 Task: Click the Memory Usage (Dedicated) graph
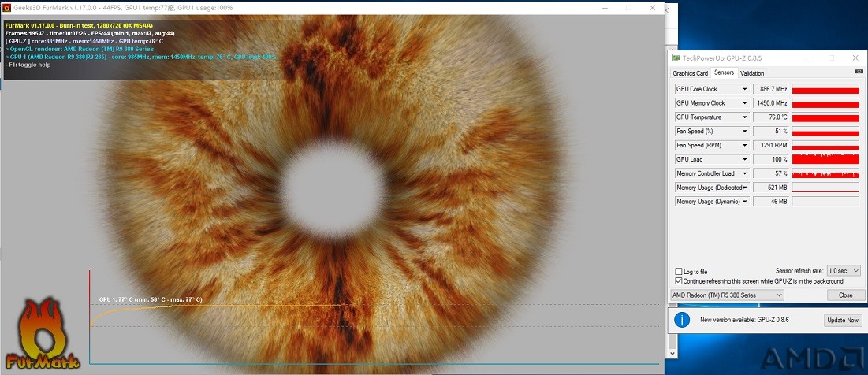825,187
